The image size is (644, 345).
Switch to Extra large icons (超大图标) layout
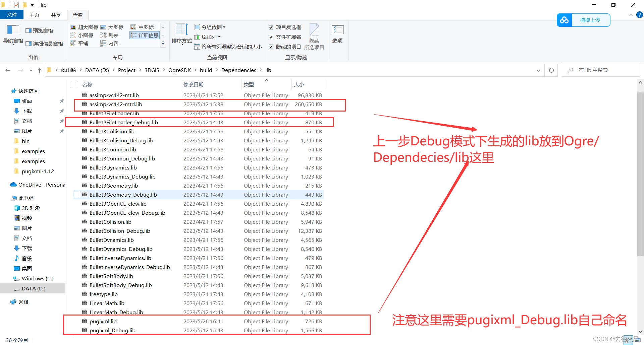85,27
